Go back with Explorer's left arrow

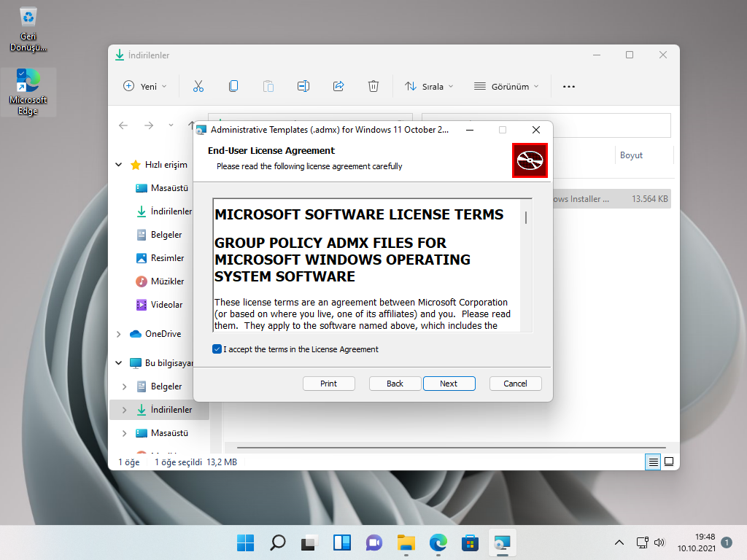tap(123, 125)
